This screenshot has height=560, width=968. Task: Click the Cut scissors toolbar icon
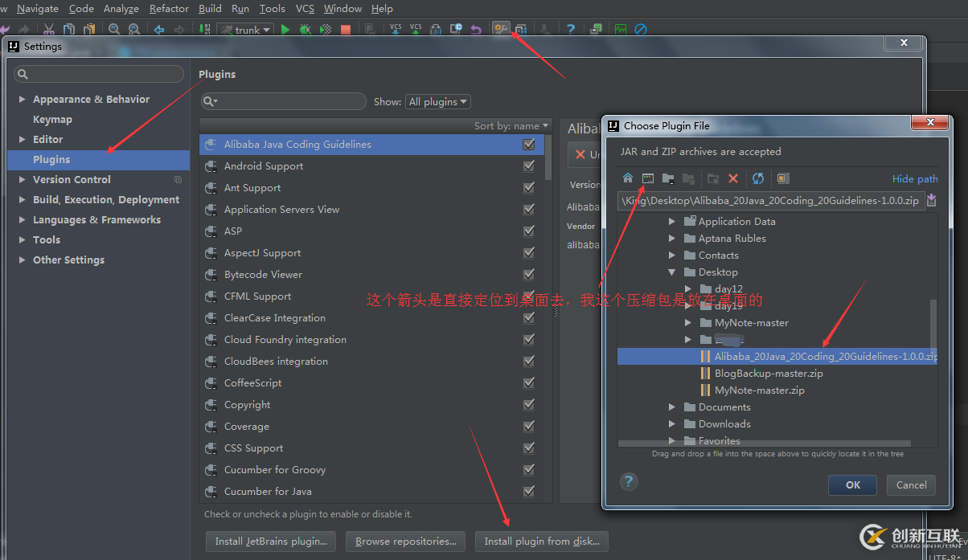48,30
